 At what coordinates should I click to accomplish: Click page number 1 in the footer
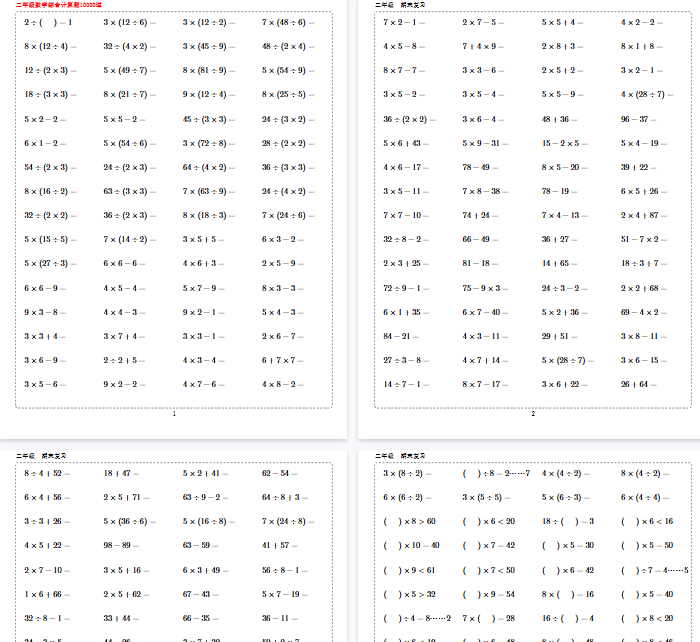tap(174, 413)
